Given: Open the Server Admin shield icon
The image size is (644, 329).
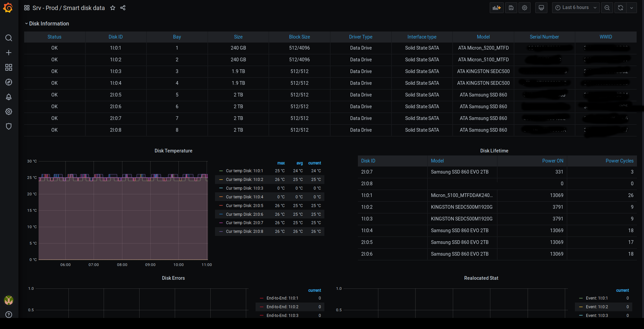Looking at the screenshot, I should pos(9,126).
